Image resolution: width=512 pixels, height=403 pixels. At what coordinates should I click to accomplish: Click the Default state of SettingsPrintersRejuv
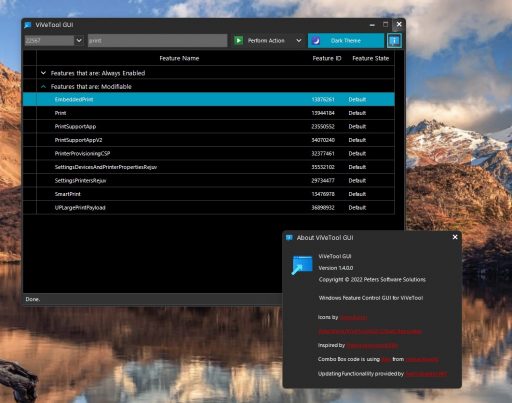(x=357, y=180)
